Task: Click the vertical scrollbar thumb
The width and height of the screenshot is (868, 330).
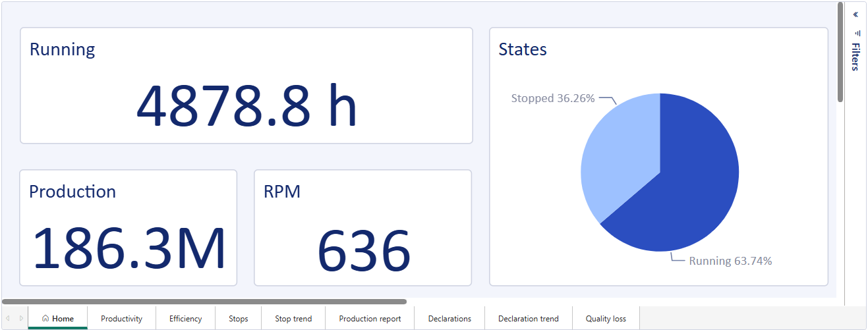Action: point(840,52)
